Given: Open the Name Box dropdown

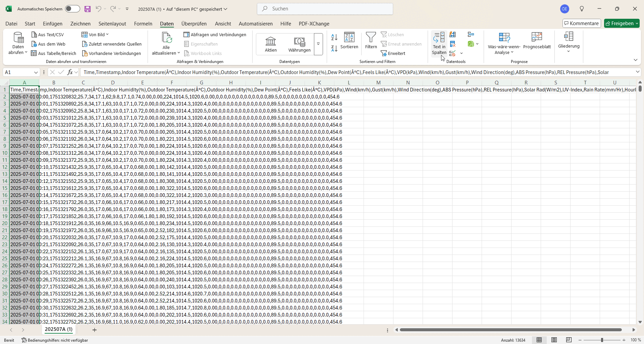Looking at the screenshot, I should pos(36,72).
